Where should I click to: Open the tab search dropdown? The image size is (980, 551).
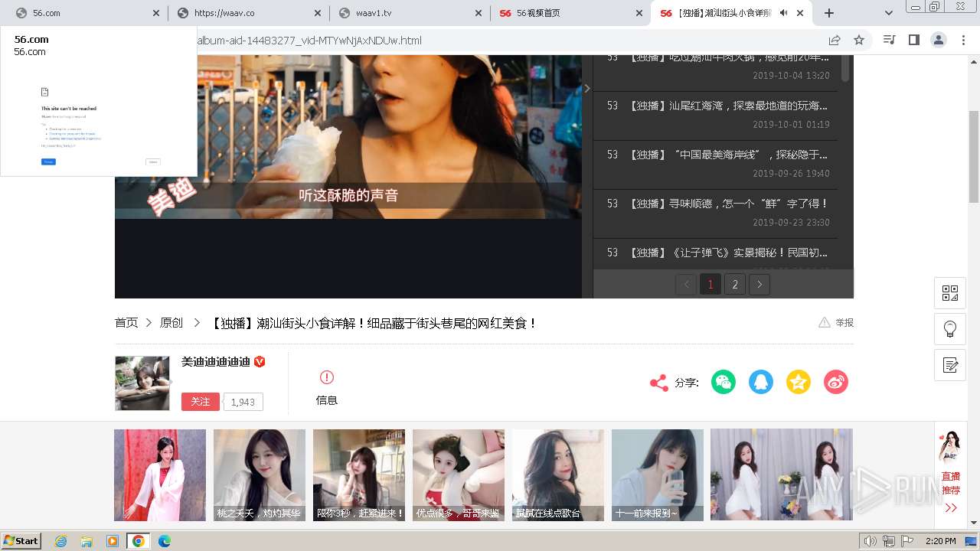(888, 13)
